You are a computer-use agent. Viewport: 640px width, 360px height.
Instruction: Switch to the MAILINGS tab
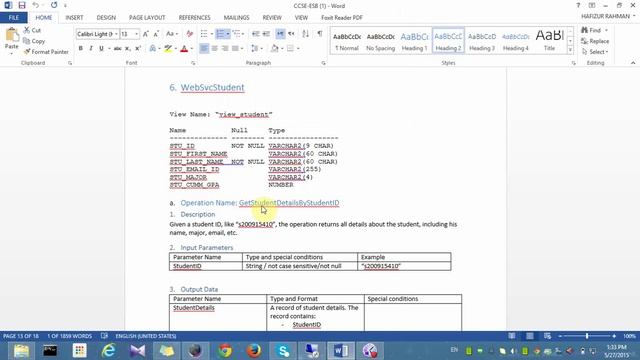point(236,18)
